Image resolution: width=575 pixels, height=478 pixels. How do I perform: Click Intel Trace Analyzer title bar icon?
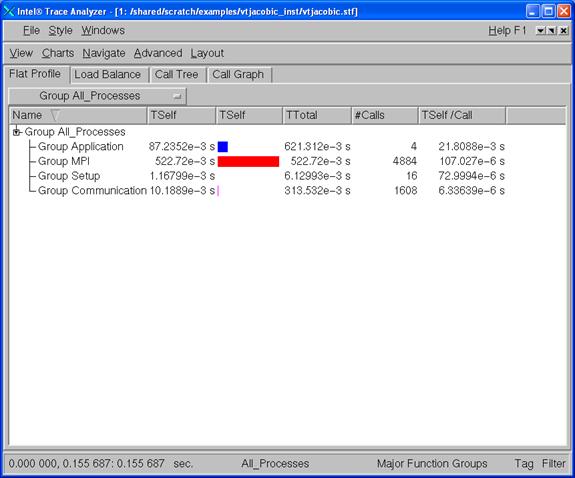pyautogui.click(x=9, y=11)
